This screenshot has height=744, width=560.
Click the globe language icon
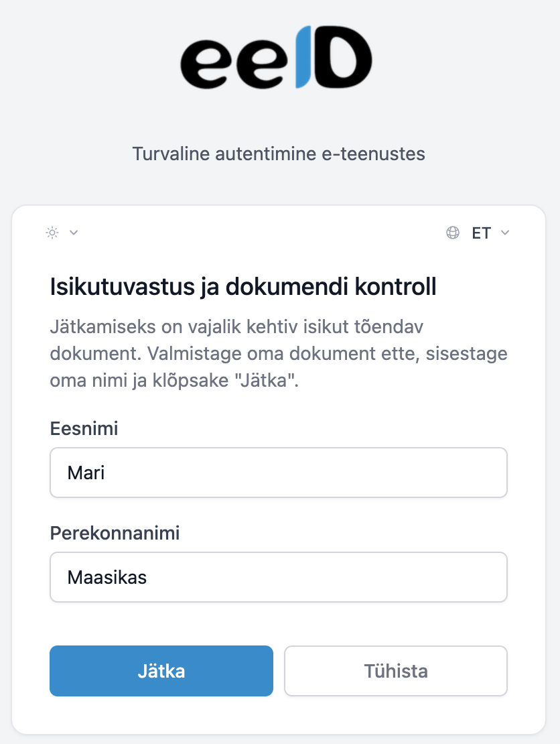pos(453,233)
